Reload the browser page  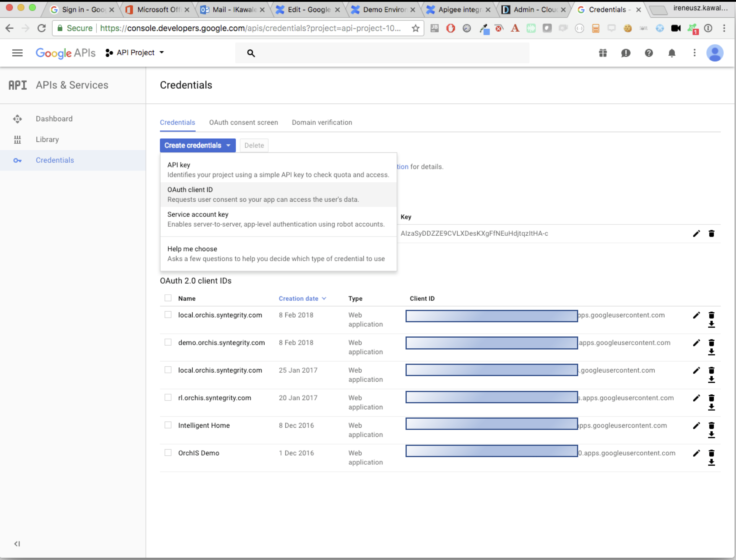(x=41, y=28)
